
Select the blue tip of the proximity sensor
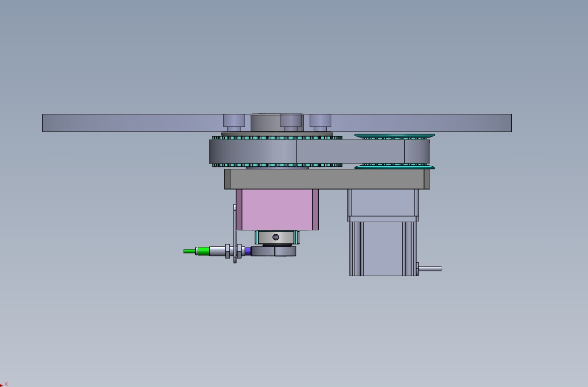(248, 251)
